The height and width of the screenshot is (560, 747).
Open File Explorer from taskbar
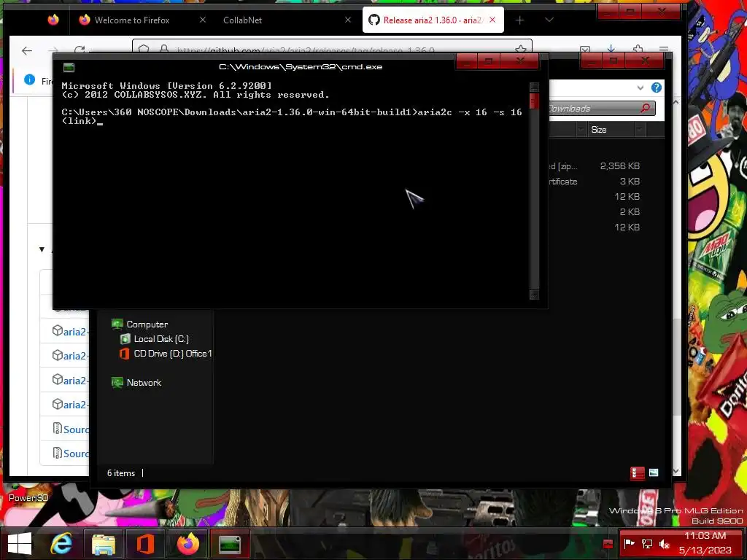104,544
